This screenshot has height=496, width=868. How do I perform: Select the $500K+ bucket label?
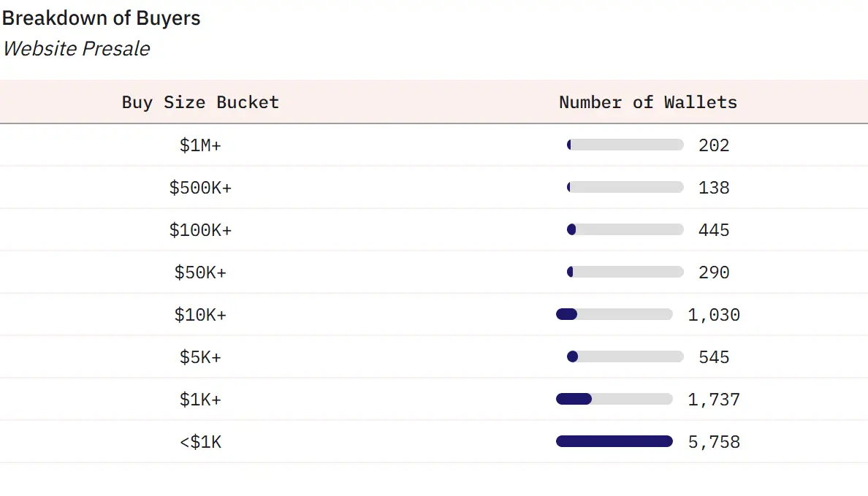pyautogui.click(x=200, y=188)
